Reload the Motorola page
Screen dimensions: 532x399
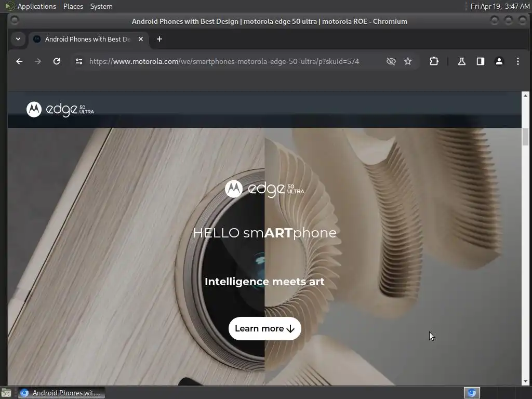click(57, 61)
